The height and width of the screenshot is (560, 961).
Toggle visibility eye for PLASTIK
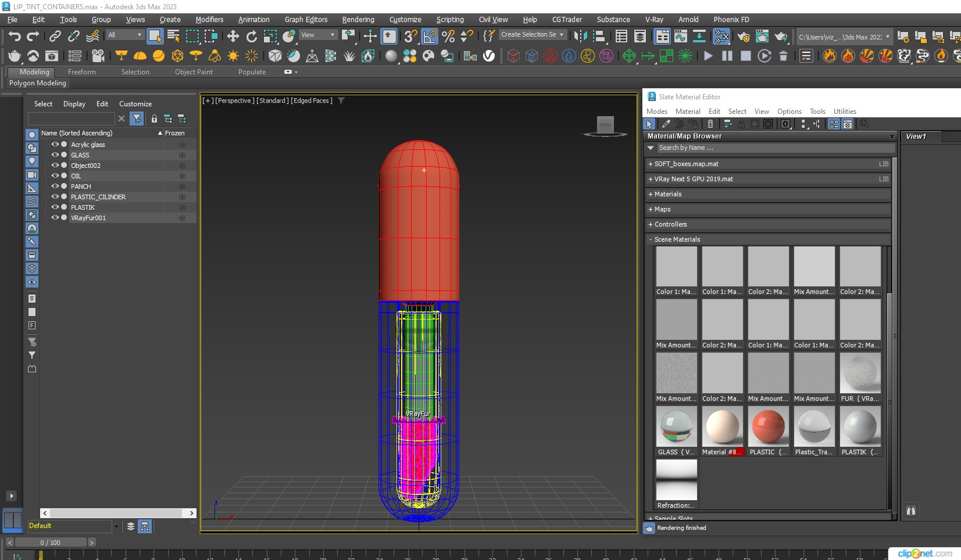pos(55,207)
